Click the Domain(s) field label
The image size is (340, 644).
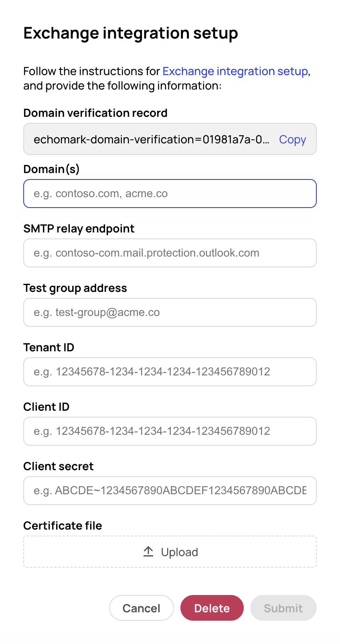click(51, 169)
